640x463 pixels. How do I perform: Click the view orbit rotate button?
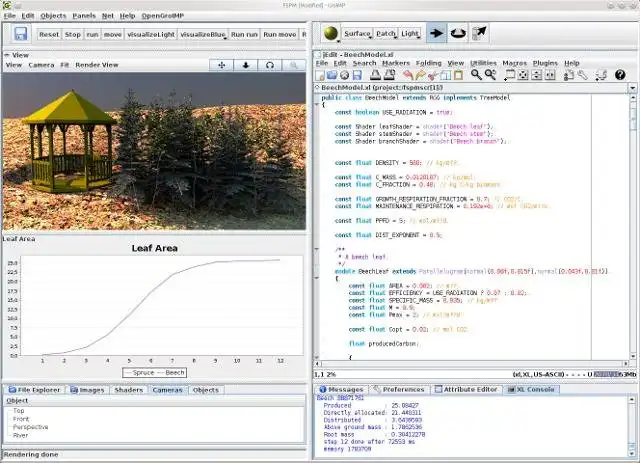point(270,65)
